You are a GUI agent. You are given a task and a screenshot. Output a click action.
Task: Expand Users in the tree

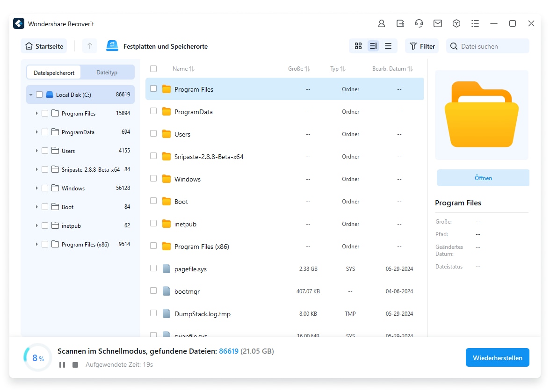click(36, 151)
